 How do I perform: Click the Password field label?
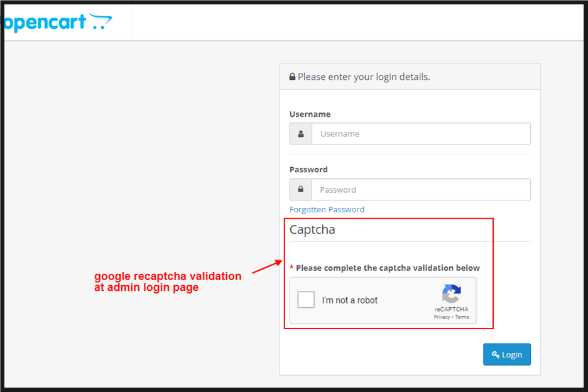(308, 170)
